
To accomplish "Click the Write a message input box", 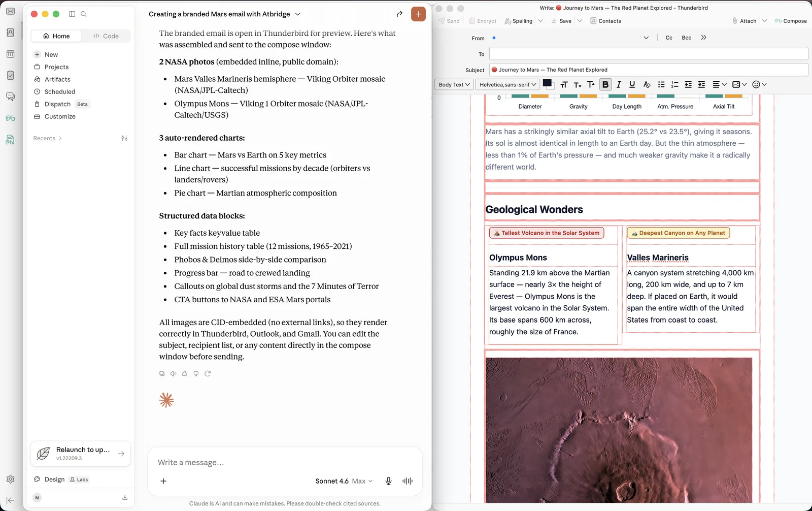I will [285, 463].
